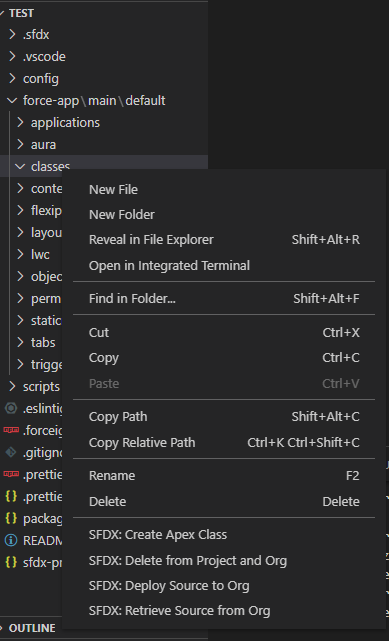The width and height of the screenshot is (389, 641).
Task: Click the .eslintignore file icon
Action: [x=11, y=408]
